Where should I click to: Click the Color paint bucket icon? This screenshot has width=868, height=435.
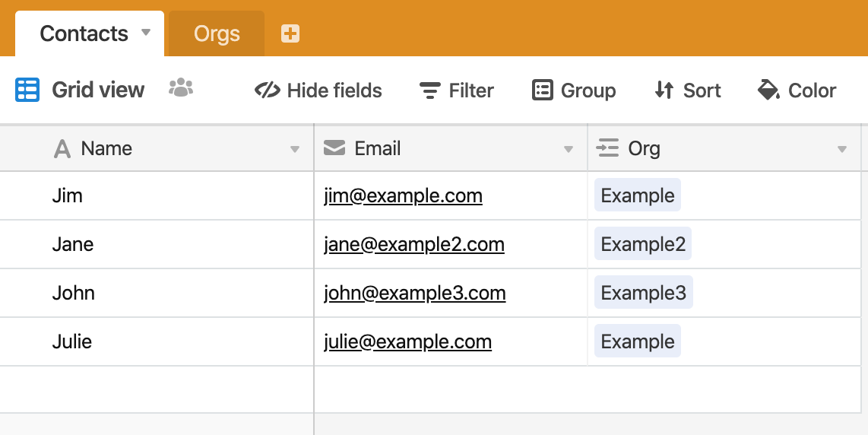point(768,90)
